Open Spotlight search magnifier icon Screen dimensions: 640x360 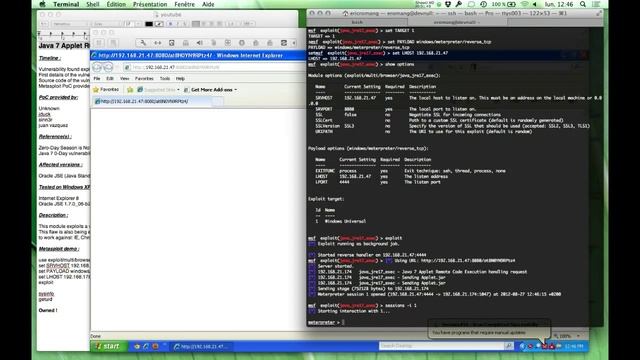coord(583,4)
